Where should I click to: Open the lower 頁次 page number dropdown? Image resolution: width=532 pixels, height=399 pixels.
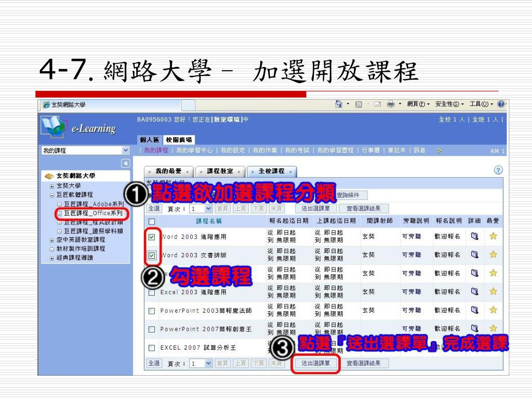pyautogui.click(x=201, y=363)
